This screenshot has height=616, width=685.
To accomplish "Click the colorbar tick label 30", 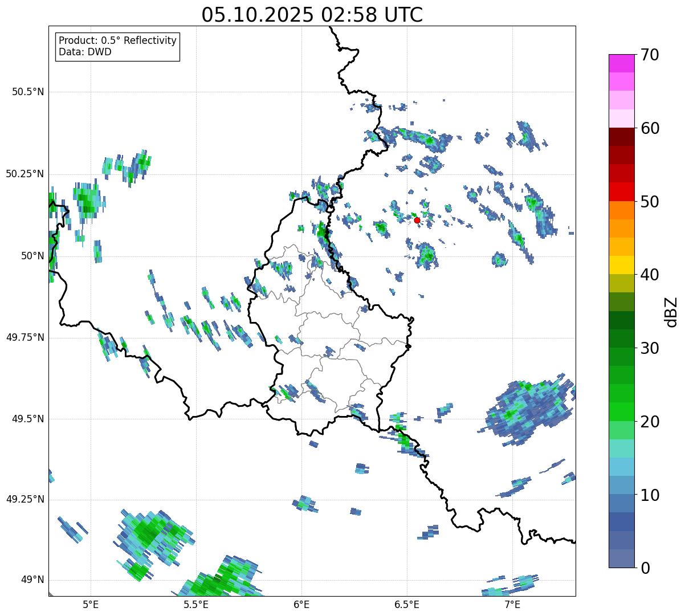I will 651,348.
